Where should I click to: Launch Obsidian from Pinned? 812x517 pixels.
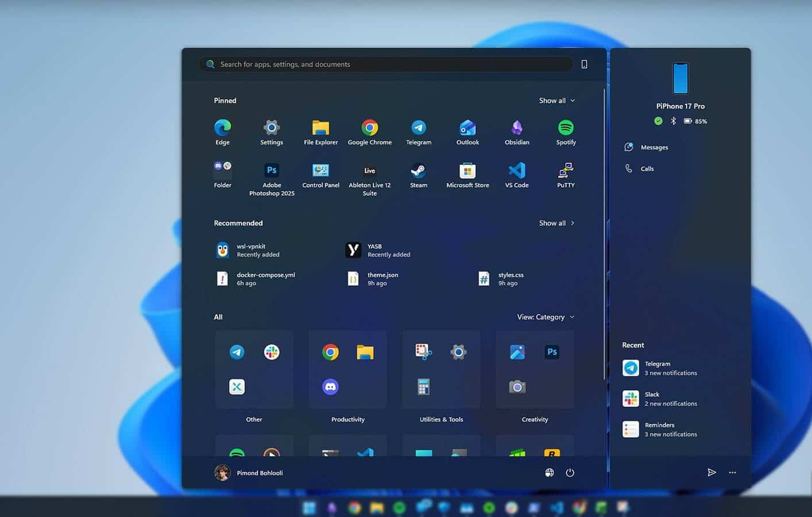tap(517, 132)
